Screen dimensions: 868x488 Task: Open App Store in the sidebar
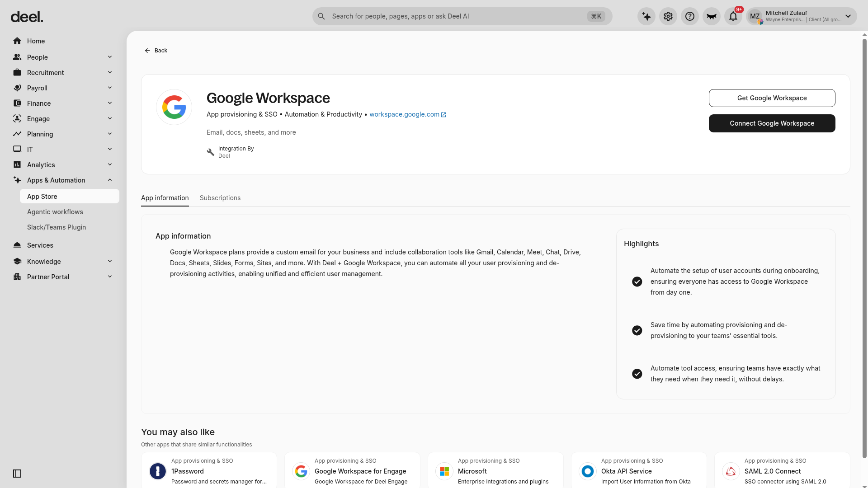tap(70, 197)
